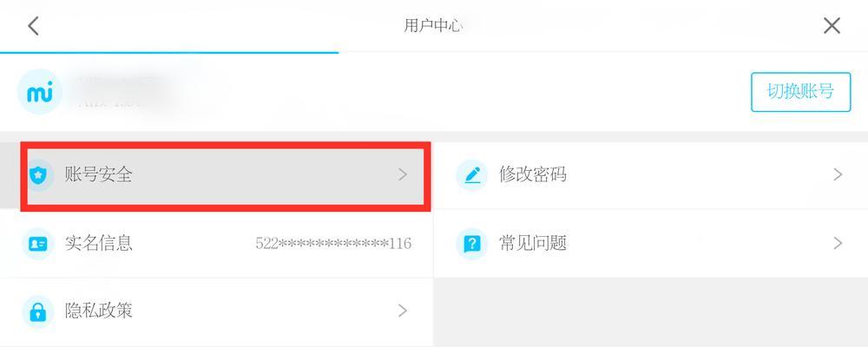The height and width of the screenshot is (347, 868).
Task: Expand 修改密码 via its right chevron
Action: pos(838,175)
